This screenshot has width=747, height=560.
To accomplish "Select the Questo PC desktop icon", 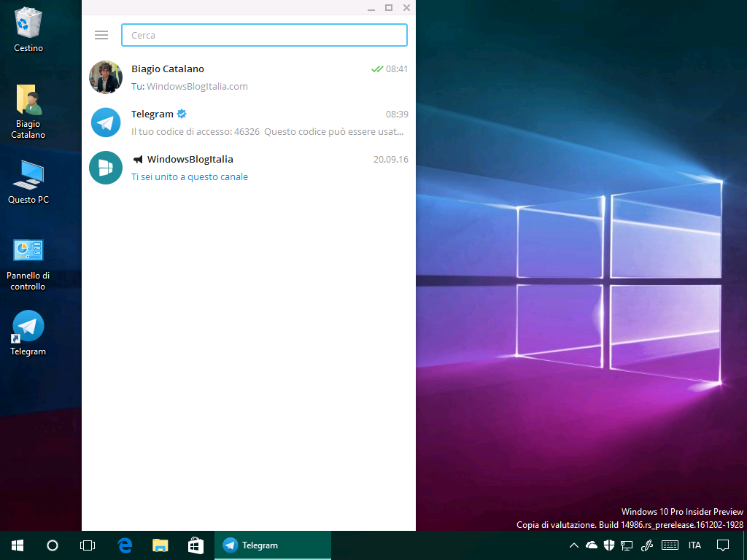I will (x=28, y=182).
